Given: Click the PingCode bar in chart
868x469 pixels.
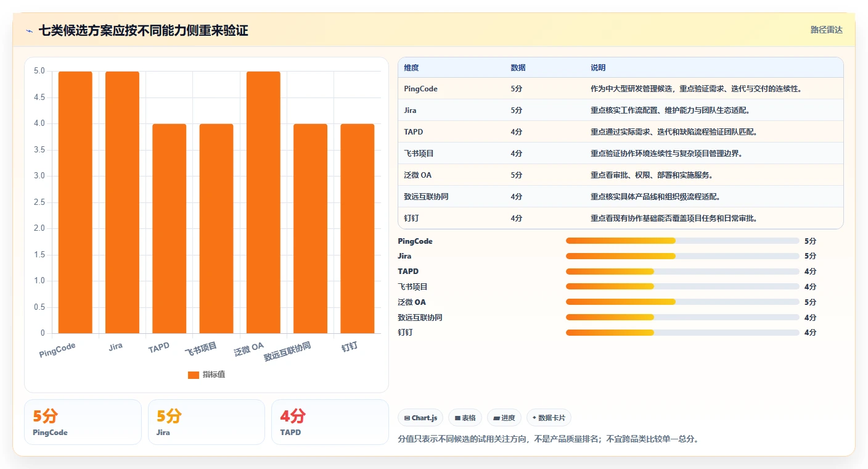Looking at the screenshot, I should 75,202.
